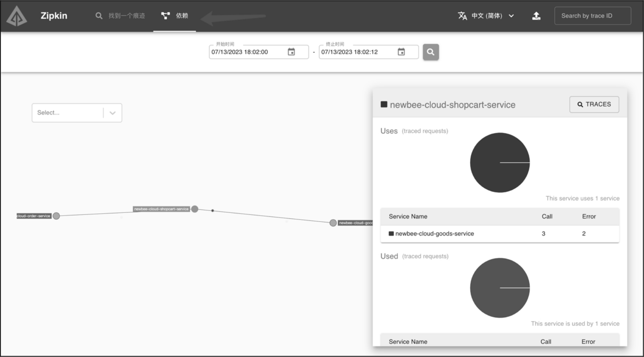Run the dependency search magnifier button
This screenshot has width=644, height=357.
click(431, 52)
